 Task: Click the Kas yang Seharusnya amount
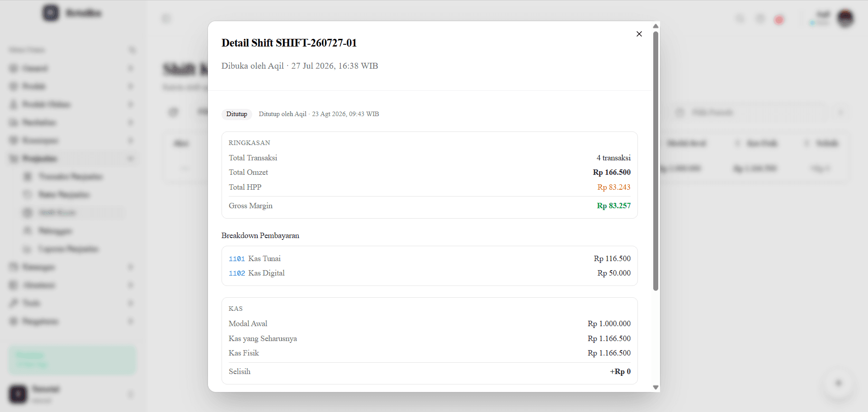pos(609,338)
